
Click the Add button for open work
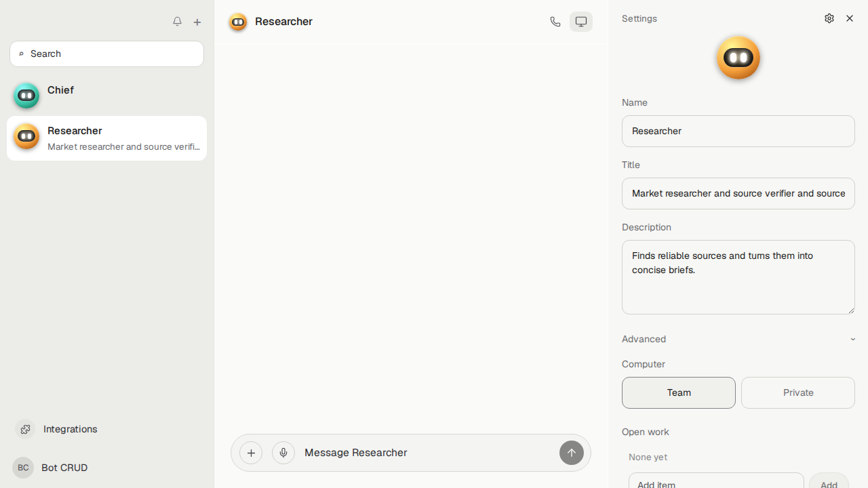coord(829,481)
